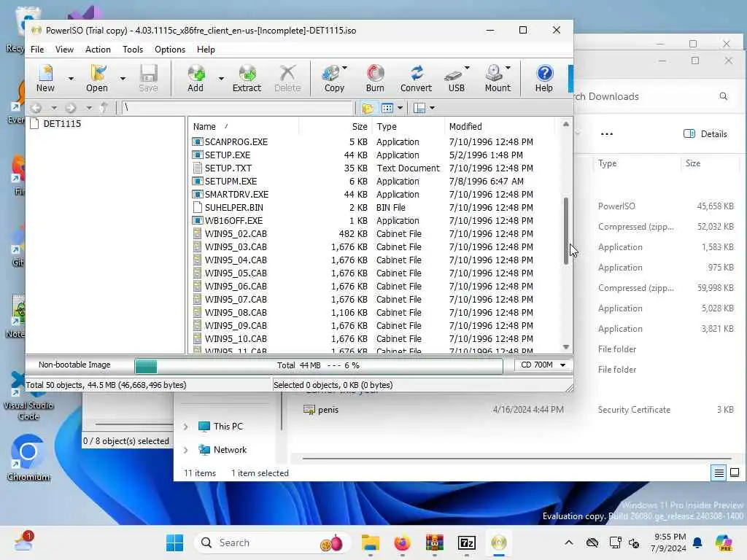Click the New image toolbar icon
Image resolution: width=747 pixels, height=560 pixels.
(x=46, y=78)
